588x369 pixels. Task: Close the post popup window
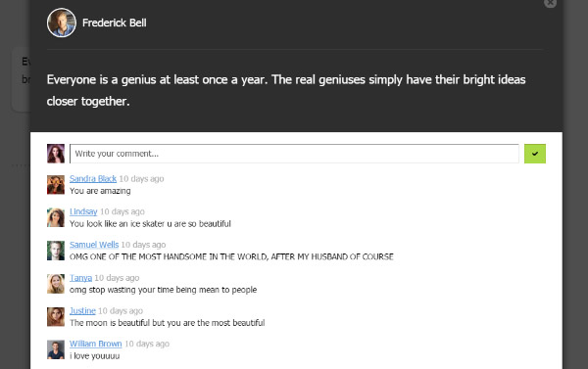(550, 2)
